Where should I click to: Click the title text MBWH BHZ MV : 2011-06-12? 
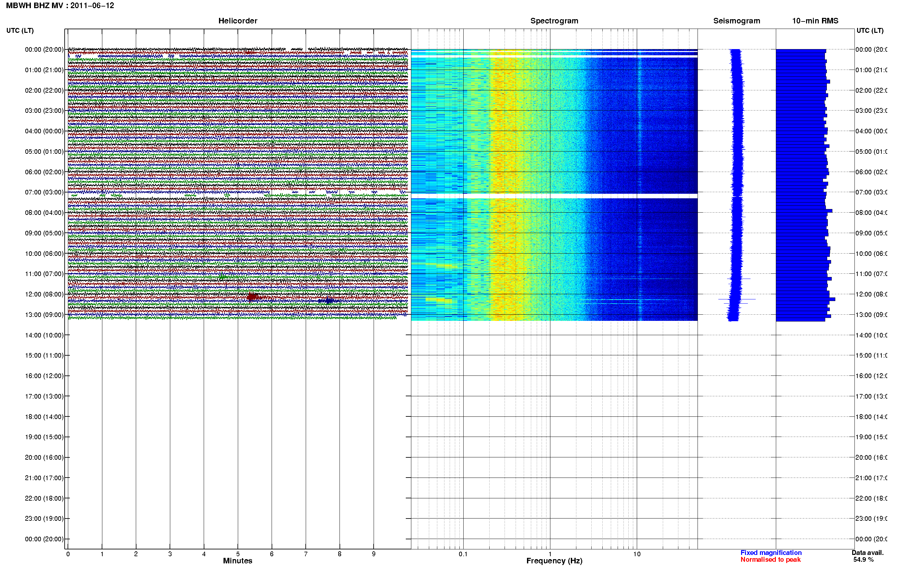pyautogui.click(x=60, y=5)
